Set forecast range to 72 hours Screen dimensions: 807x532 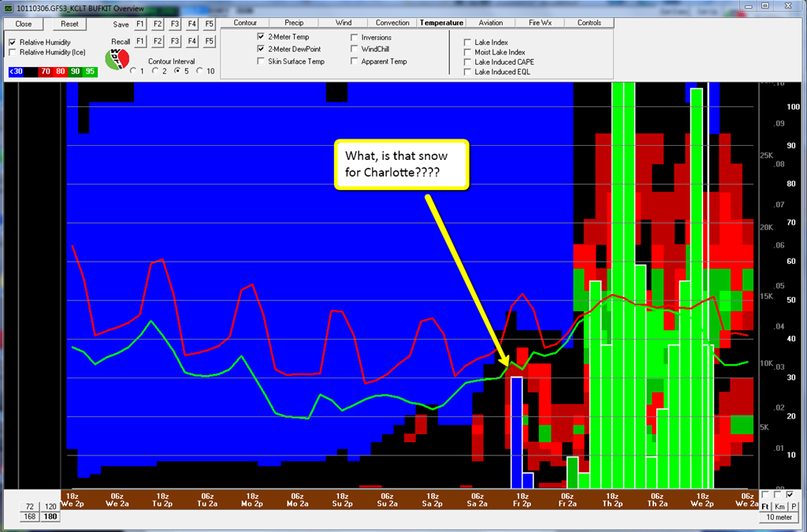30,506
